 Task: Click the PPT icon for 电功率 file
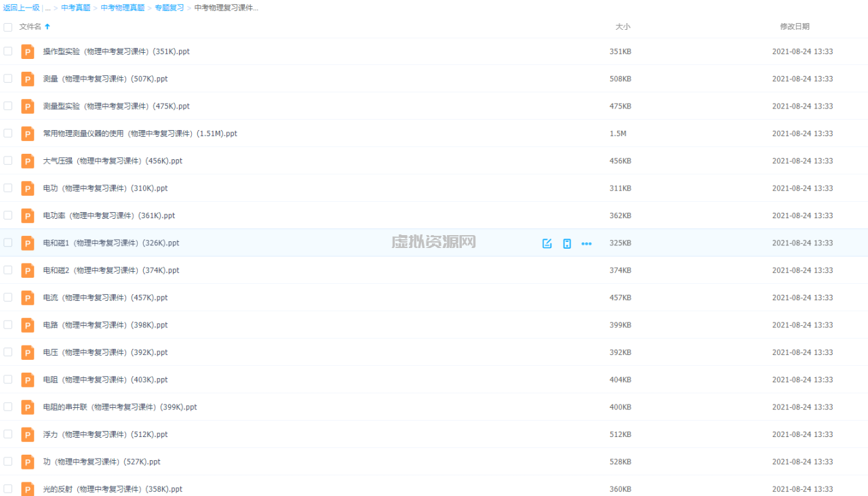coord(28,215)
